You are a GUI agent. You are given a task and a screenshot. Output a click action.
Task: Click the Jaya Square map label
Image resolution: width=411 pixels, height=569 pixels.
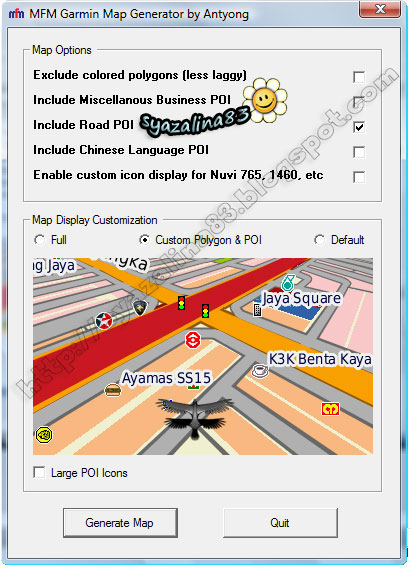pyautogui.click(x=302, y=298)
